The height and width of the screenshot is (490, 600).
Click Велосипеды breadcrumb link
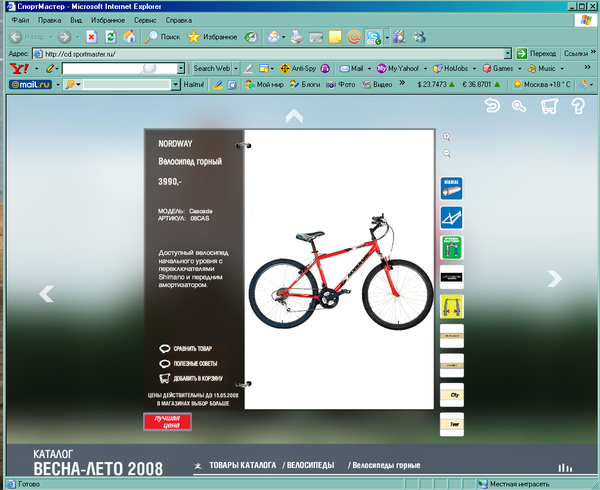click(308, 466)
